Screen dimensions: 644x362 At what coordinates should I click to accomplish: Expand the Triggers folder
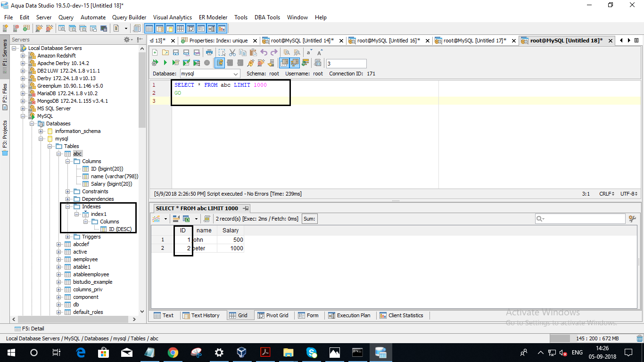[68, 237]
